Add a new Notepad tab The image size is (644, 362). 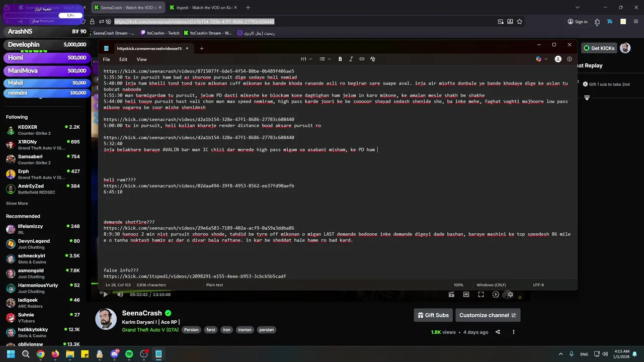(201, 48)
